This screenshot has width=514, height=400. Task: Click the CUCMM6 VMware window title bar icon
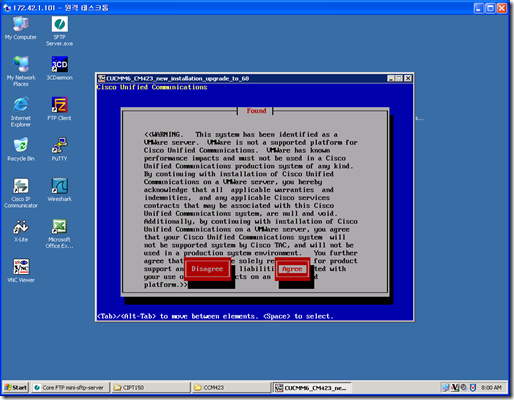tap(101, 78)
